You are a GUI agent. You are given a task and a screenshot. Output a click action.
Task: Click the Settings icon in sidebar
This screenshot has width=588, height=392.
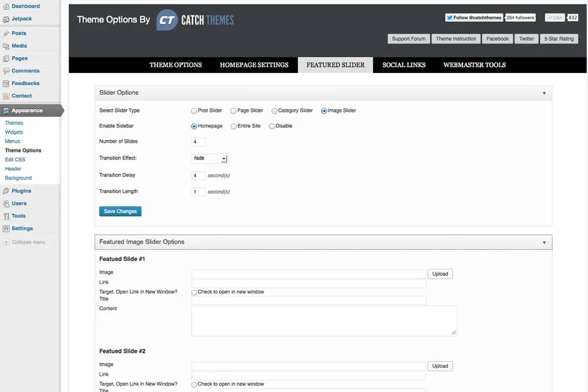click(x=6, y=229)
